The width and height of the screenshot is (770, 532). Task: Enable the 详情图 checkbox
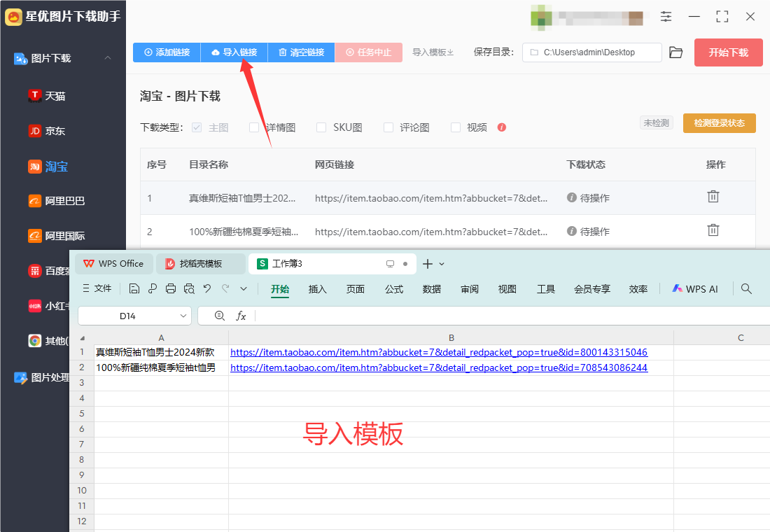(x=254, y=127)
